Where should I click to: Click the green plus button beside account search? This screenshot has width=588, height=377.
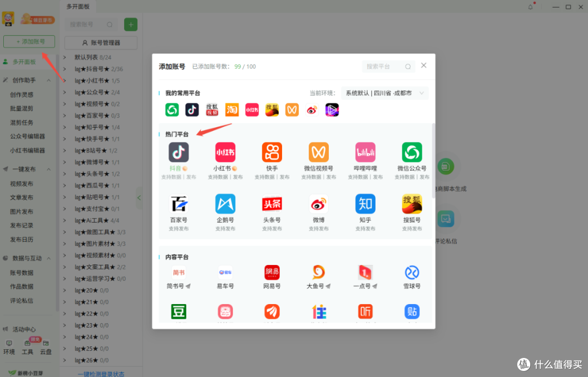pyautogui.click(x=131, y=24)
